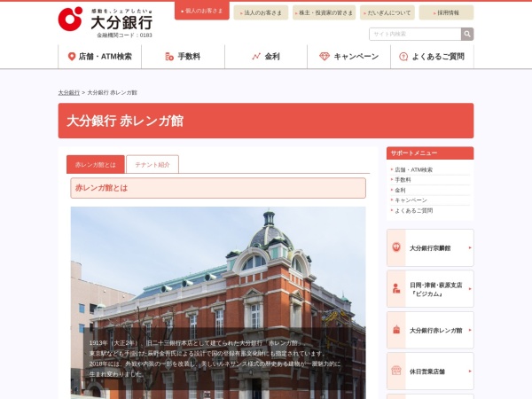The width and height of the screenshot is (532, 399).
Task: Click 手数料 in support menu
Action: [x=403, y=180]
